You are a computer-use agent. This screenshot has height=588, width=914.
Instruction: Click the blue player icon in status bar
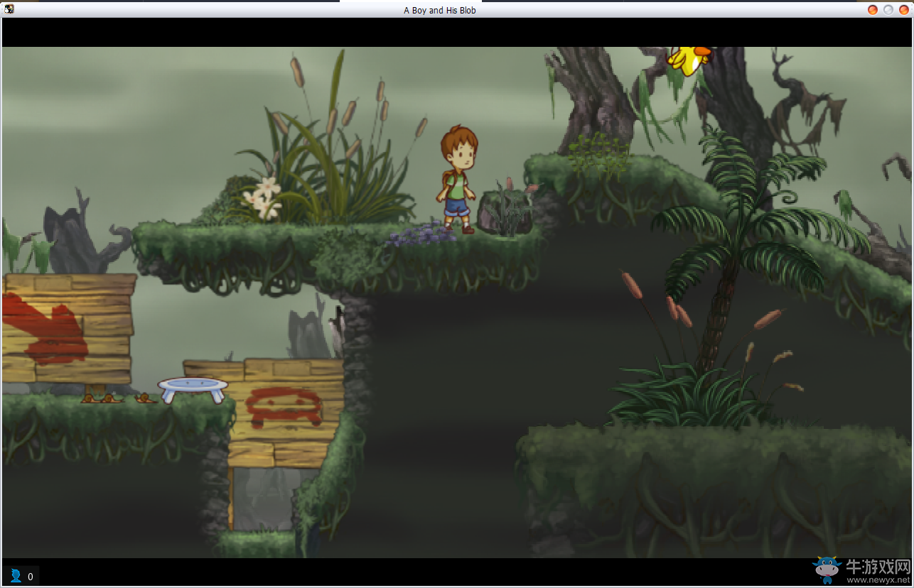click(16, 575)
